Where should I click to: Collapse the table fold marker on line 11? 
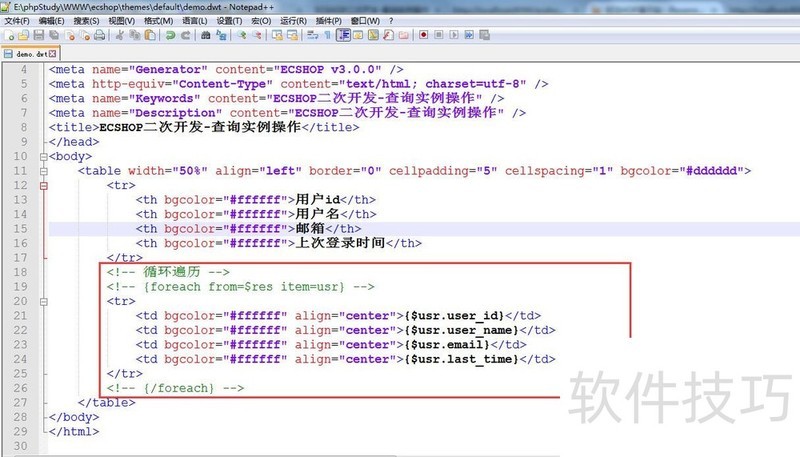pos(41,171)
